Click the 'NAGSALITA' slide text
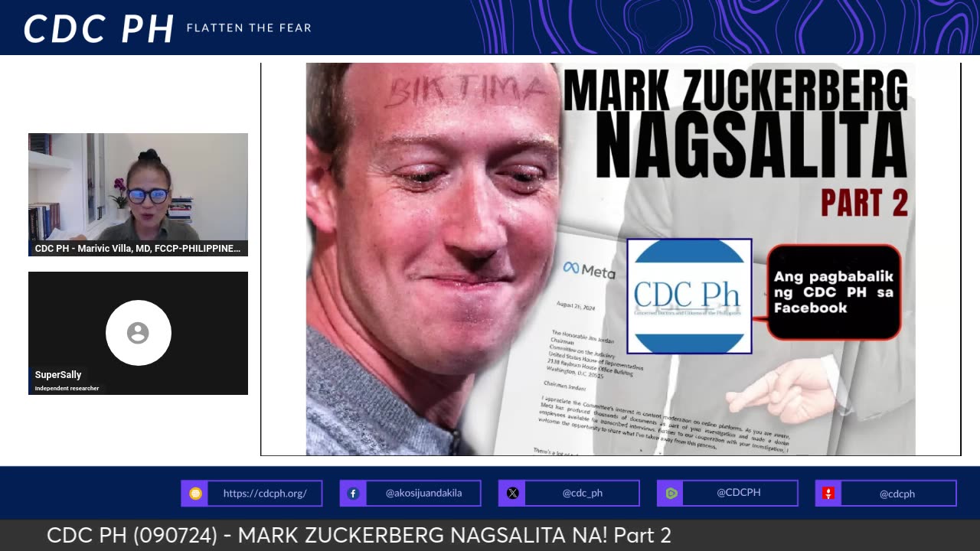 coord(750,145)
